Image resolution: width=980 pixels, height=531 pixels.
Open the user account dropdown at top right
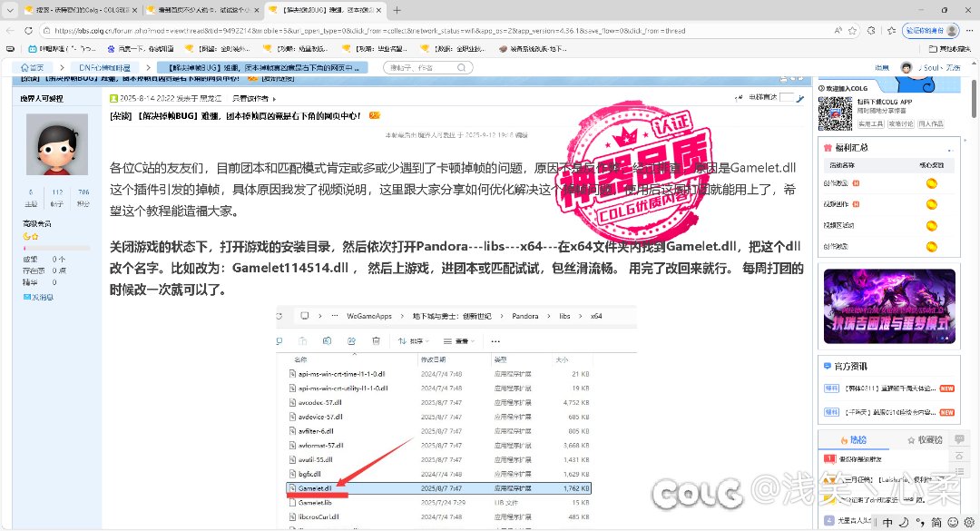928,68
